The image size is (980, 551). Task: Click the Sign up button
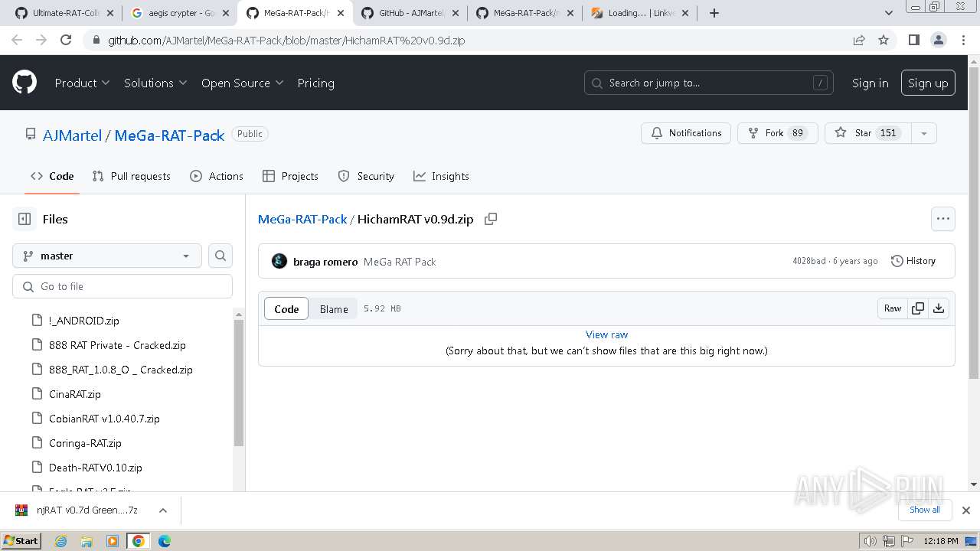click(928, 83)
